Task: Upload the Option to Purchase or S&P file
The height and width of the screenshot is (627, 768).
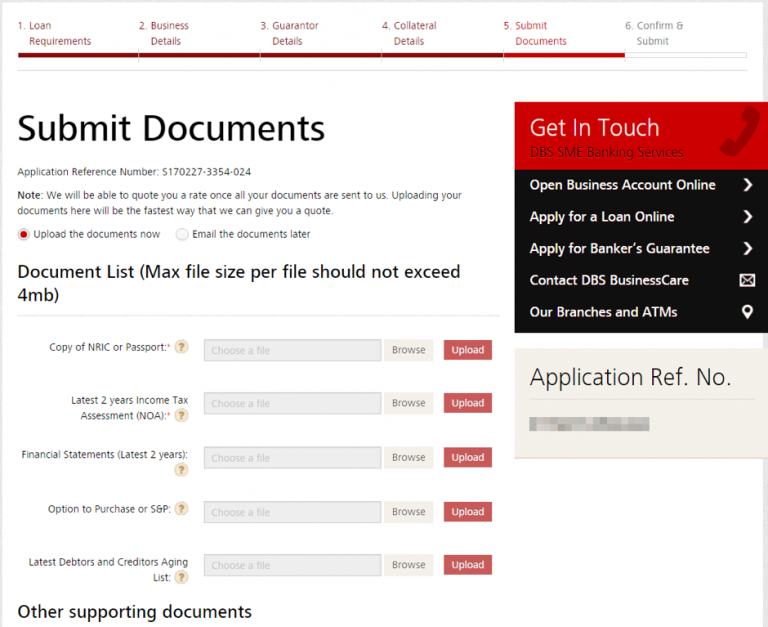Action: pyautogui.click(x=468, y=512)
